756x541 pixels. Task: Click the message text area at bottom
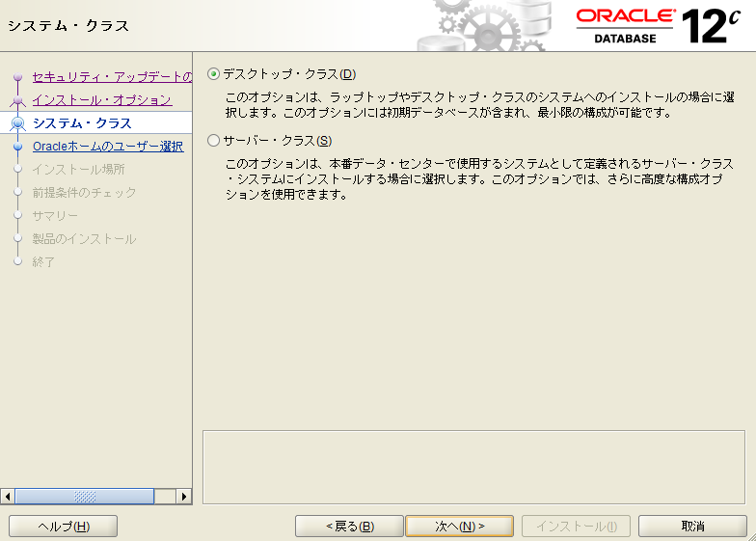[x=474, y=467]
